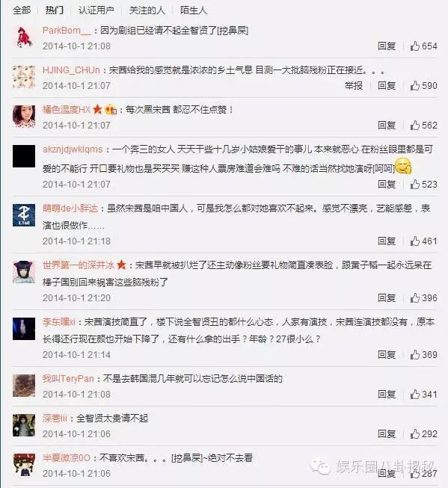The image size is (448, 488).
Task: Report HJING_CHUn's comment via 举报
Action: 354,86
